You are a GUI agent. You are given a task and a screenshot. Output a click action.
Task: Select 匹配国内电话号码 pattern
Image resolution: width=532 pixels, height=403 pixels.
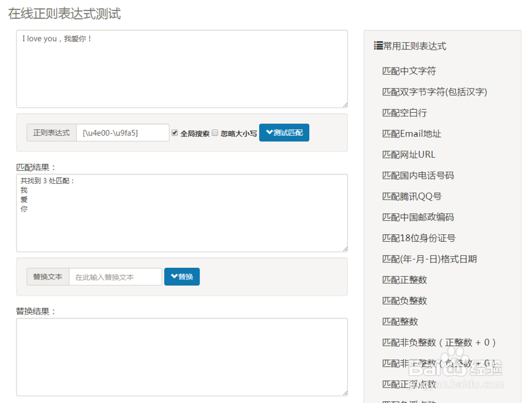coord(418,175)
